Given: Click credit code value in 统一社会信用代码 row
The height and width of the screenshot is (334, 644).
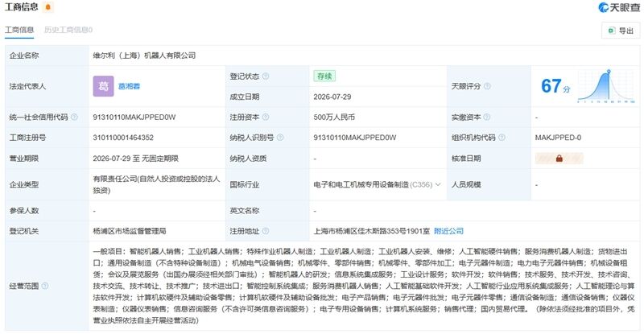Looking at the screenshot, I should [134, 117].
